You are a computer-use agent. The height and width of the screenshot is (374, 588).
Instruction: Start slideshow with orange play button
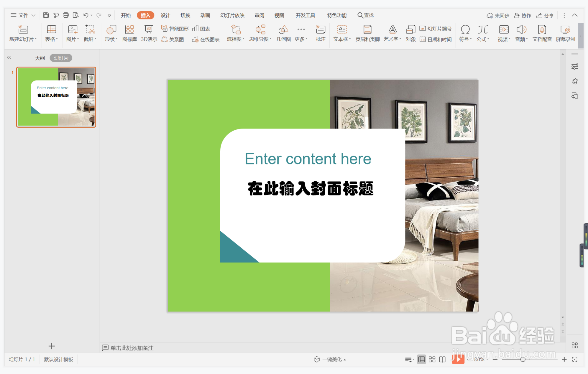coord(458,359)
